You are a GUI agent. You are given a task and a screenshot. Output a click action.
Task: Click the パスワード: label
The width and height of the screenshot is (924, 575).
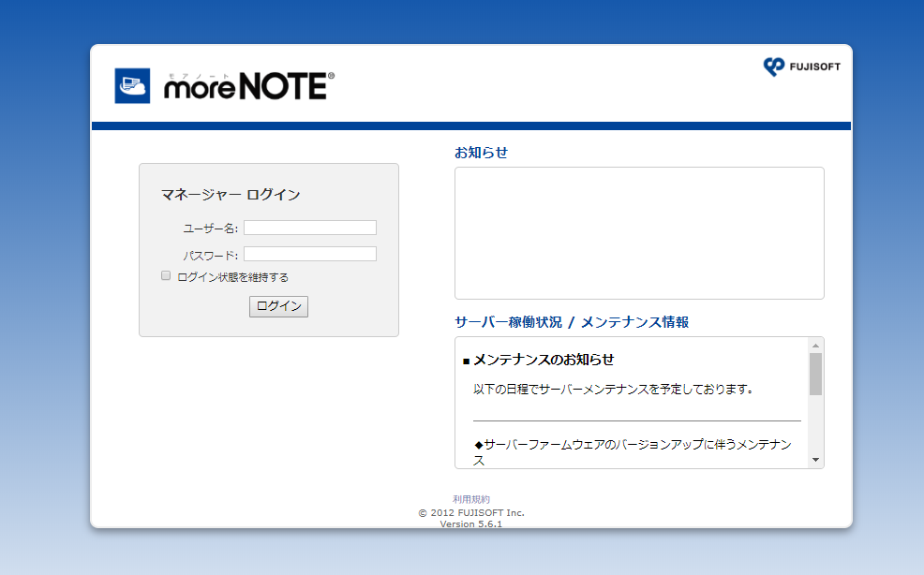(210, 256)
